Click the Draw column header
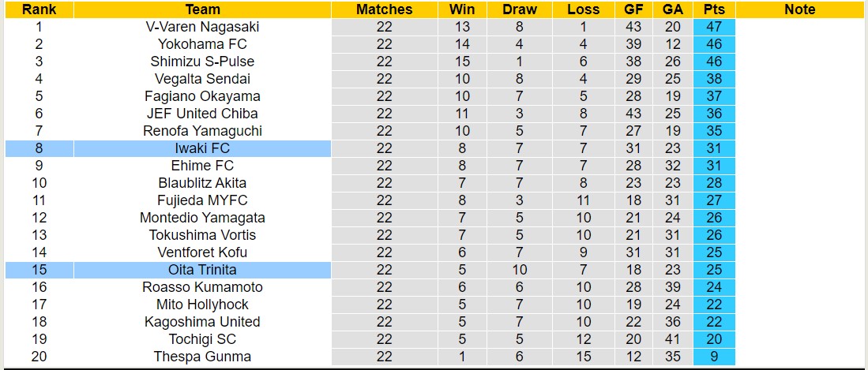This screenshot has width=868, height=370. click(x=519, y=9)
